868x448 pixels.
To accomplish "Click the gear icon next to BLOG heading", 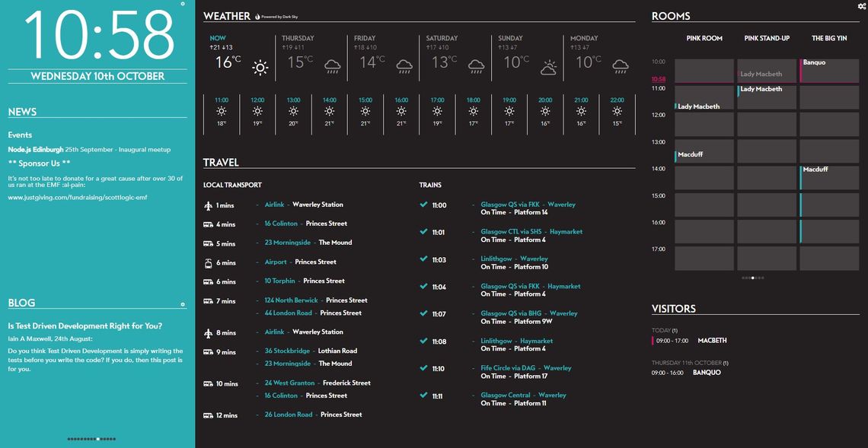I will click(183, 304).
